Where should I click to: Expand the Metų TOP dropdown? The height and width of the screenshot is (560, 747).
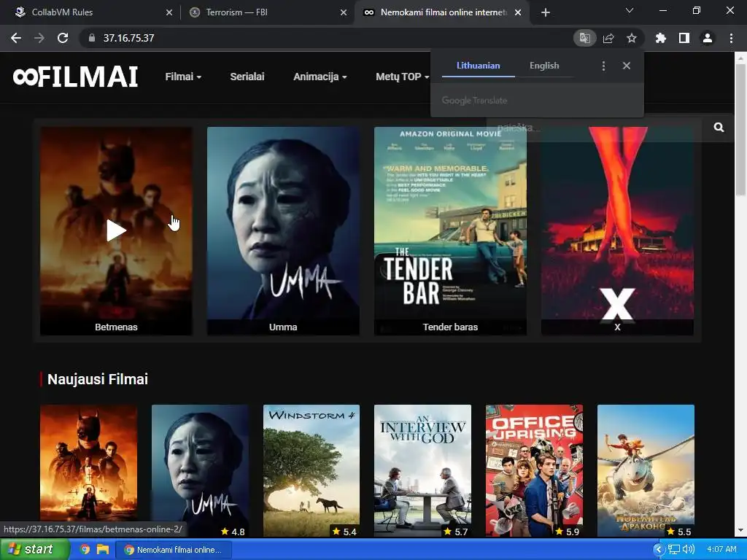[402, 77]
